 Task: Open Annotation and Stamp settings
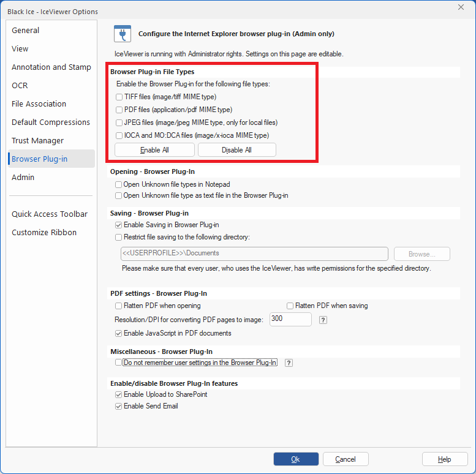tap(51, 67)
